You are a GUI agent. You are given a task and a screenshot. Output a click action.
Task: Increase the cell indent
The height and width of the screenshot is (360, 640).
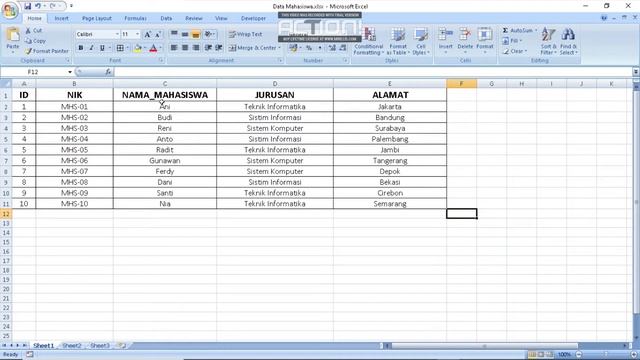click(219, 48)
